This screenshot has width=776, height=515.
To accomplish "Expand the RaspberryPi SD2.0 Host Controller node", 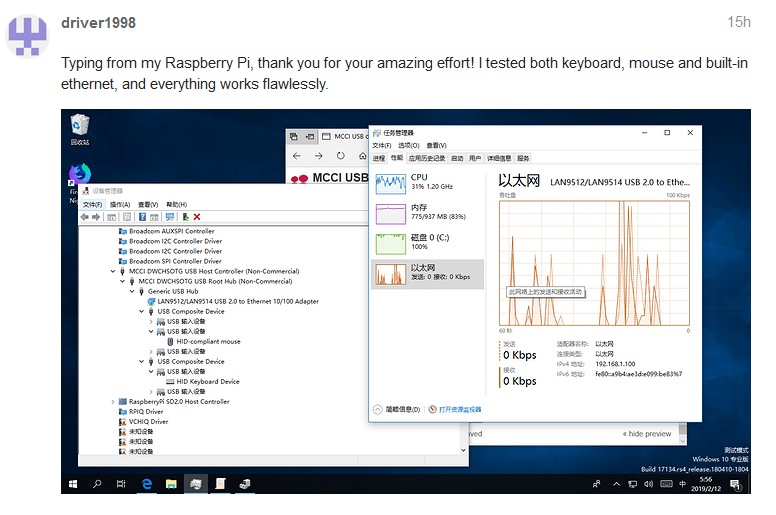I will point(113,402).
